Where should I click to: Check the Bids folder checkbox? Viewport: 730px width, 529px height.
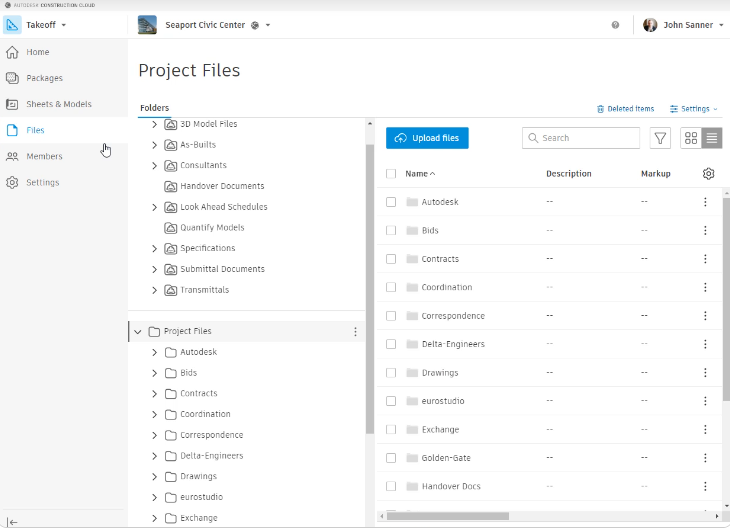(x=391, y=231)
